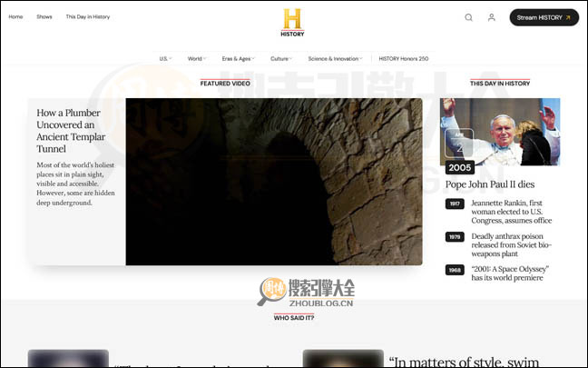Expand the World dropdown menu
This screenshot has height=368, width=588.
(197, 58)
